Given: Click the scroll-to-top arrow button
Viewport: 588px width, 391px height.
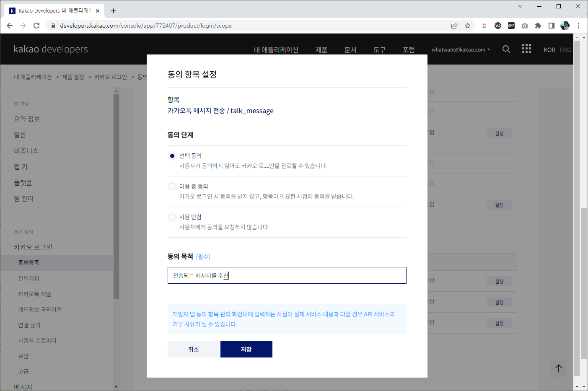Looking at the screenshot, I should (x=559, y=368).
